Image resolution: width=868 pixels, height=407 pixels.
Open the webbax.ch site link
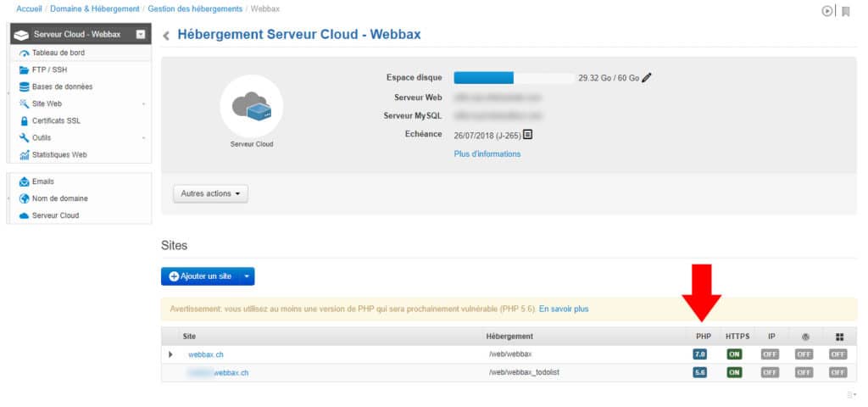(206, 354)
